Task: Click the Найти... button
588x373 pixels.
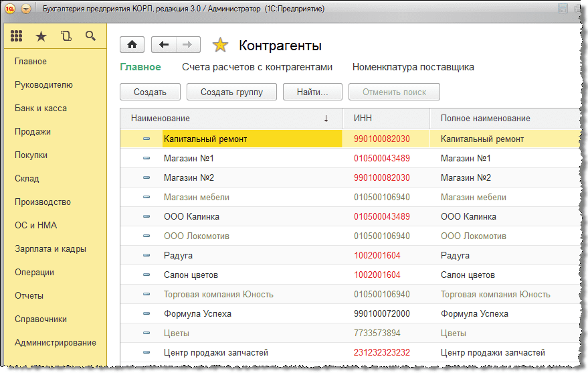Action: point(312,92)
